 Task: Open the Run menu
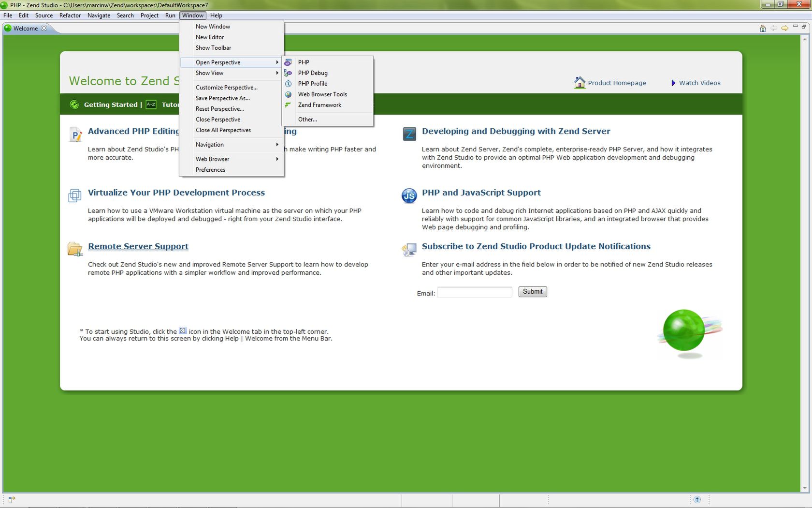pyautogui.click(x=170, y=15)
